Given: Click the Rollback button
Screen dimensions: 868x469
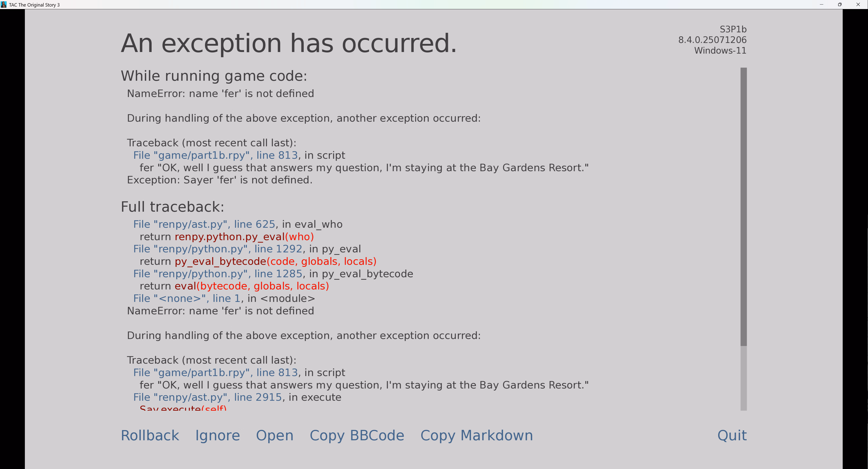Looking at the screenshot, I should [x=150, y=435].
